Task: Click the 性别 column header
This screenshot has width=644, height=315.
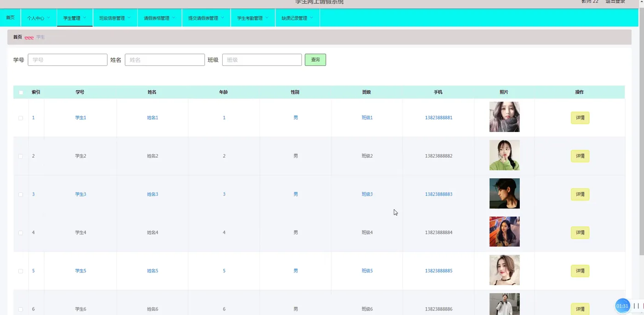Action: [x=295, y=92]
